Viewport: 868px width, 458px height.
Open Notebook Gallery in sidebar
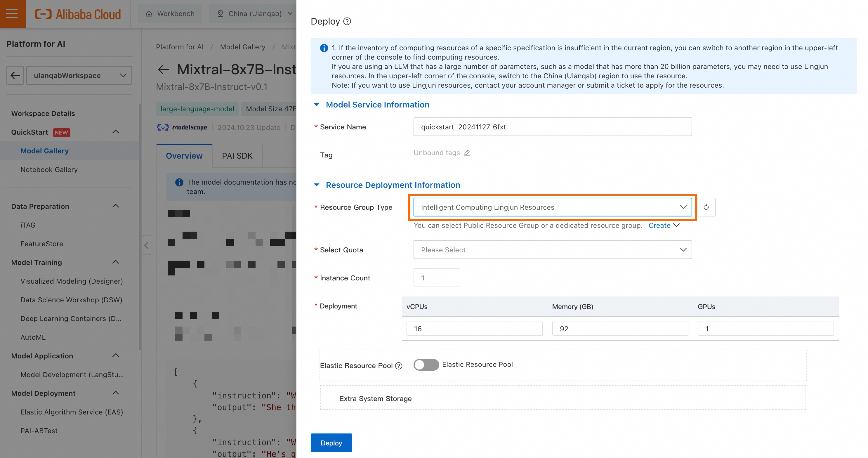[49, 169]
